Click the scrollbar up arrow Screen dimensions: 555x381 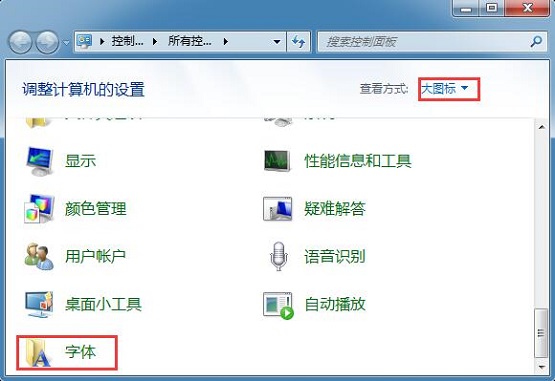pos(542,127)
